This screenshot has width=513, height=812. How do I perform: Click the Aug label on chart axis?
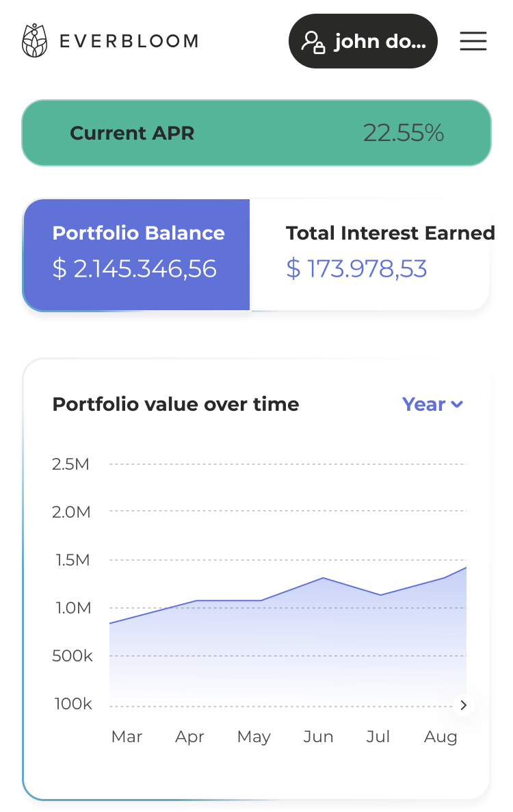click(440, 737)
